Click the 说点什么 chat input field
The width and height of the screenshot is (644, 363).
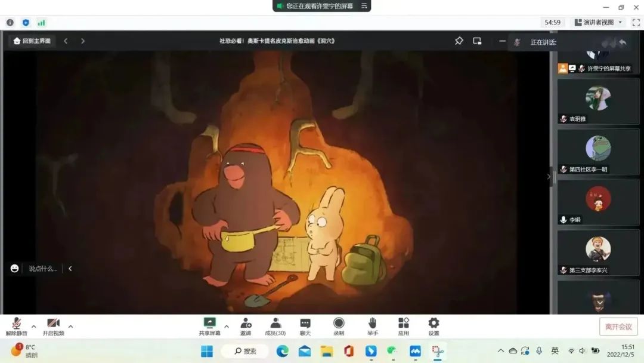tap(43, 269)
